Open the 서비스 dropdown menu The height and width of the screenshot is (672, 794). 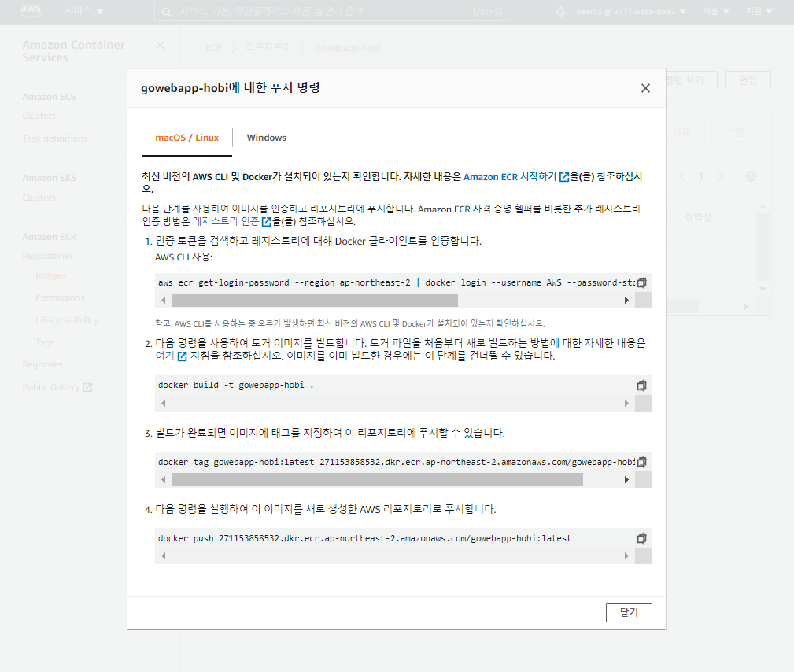coord(83,11)
